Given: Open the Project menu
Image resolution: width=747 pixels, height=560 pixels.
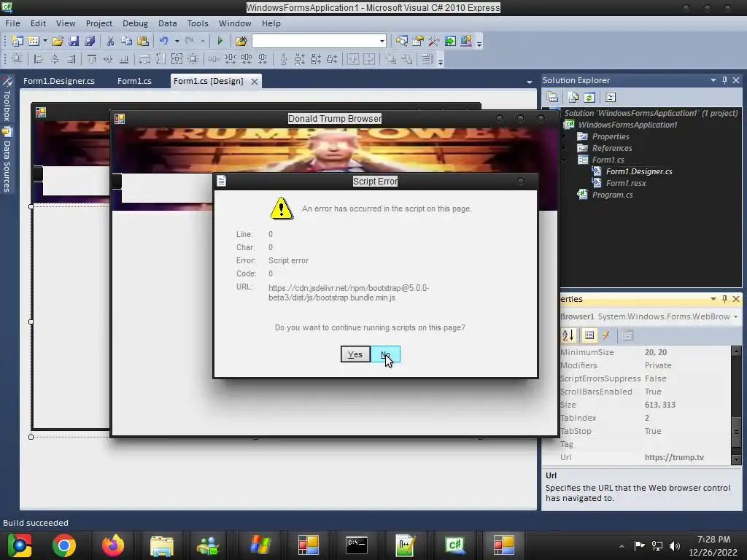Looking at the screenshot, I should pos(99,23).
